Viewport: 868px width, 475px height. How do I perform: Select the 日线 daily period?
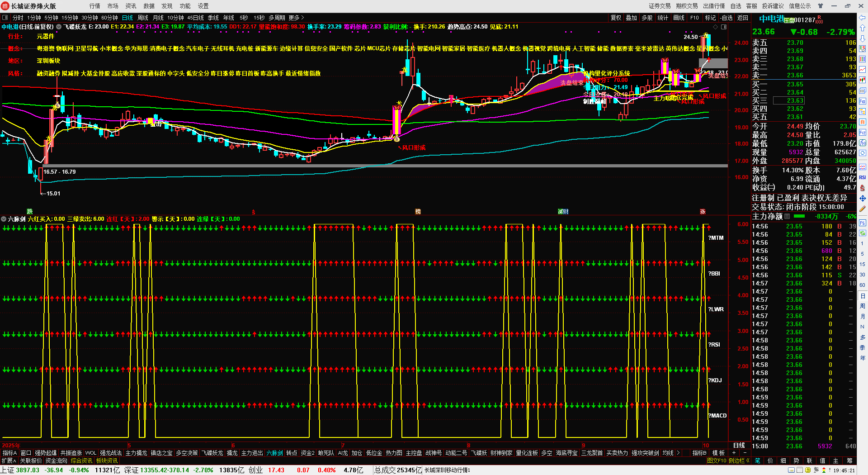(x=127, y=18)
